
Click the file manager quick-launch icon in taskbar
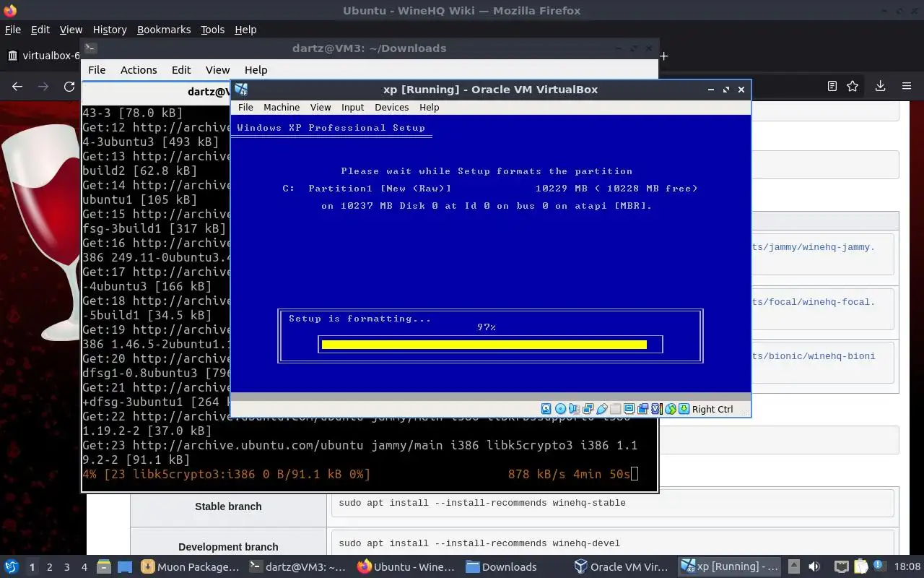pyautogui.click(x=103, y=567)
